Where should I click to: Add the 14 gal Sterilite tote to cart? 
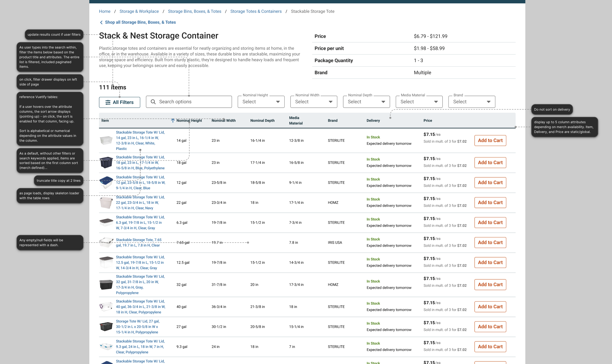click(490, 140)
